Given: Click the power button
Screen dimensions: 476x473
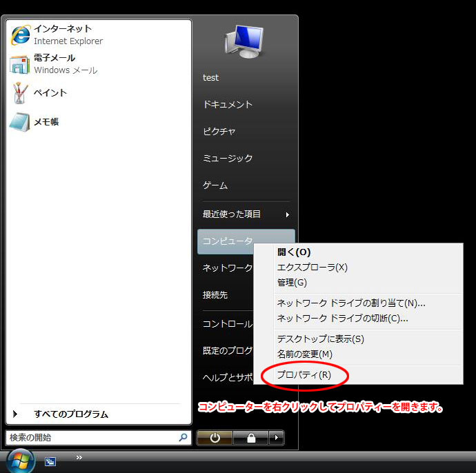Looking at the screenshot, I should (x=215, y=438).
